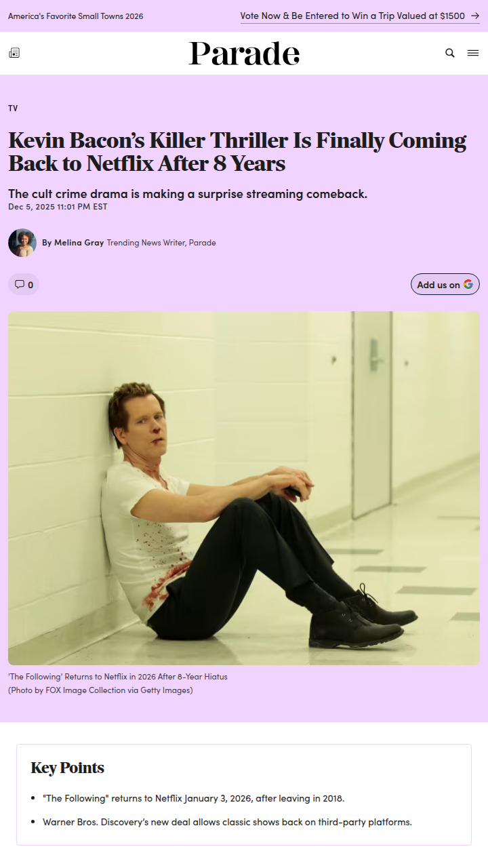
Task: Click the arrow beside trip promo banner
Action: pyautogui.click(x=474, y=16)
